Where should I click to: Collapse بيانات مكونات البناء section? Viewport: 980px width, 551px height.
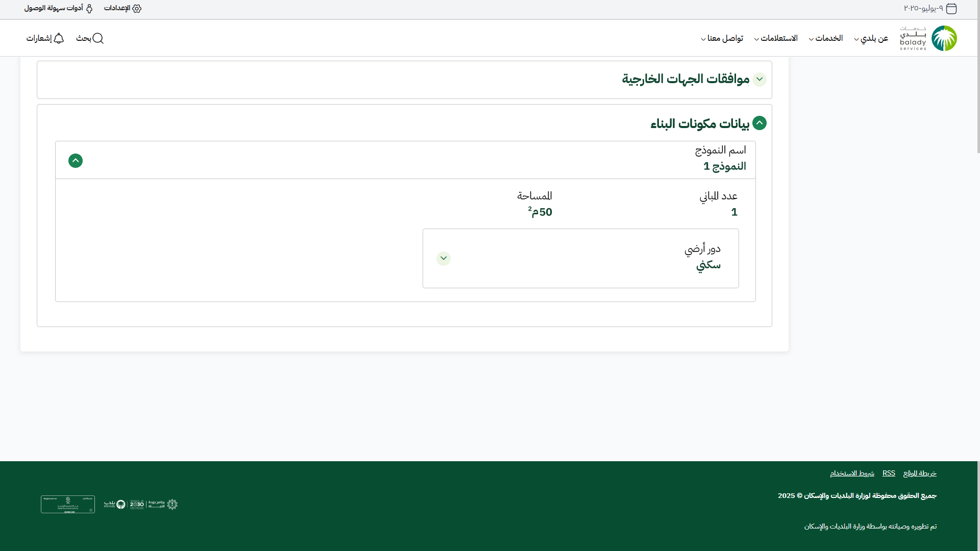(x=759, y=123)
